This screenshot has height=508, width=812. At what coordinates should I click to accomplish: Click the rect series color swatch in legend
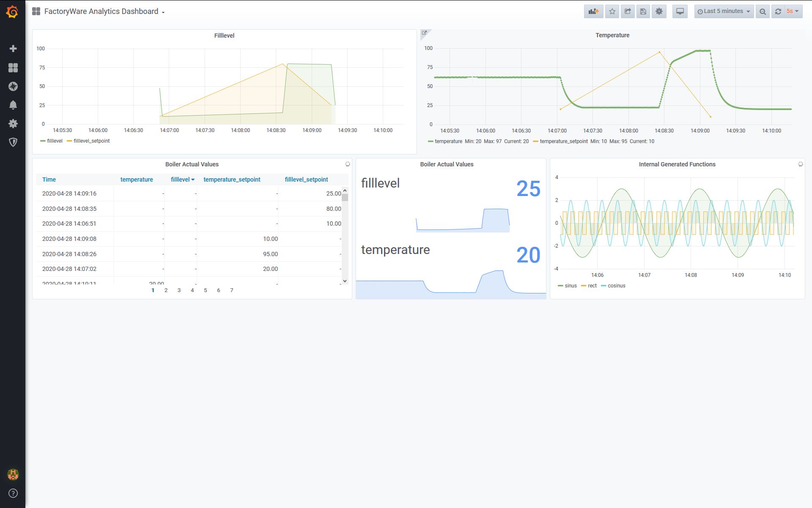coord(584,286)
